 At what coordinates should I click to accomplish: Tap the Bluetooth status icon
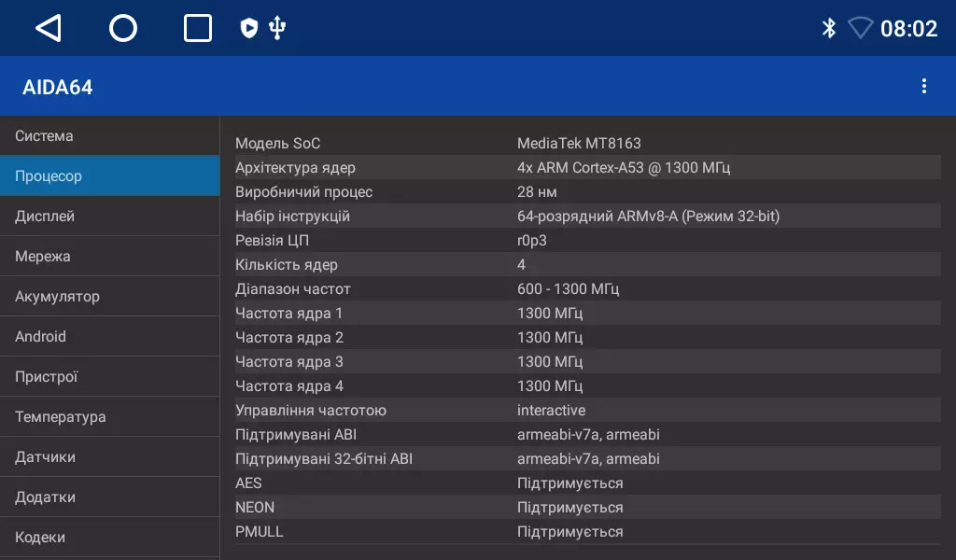tap(828, 29)
